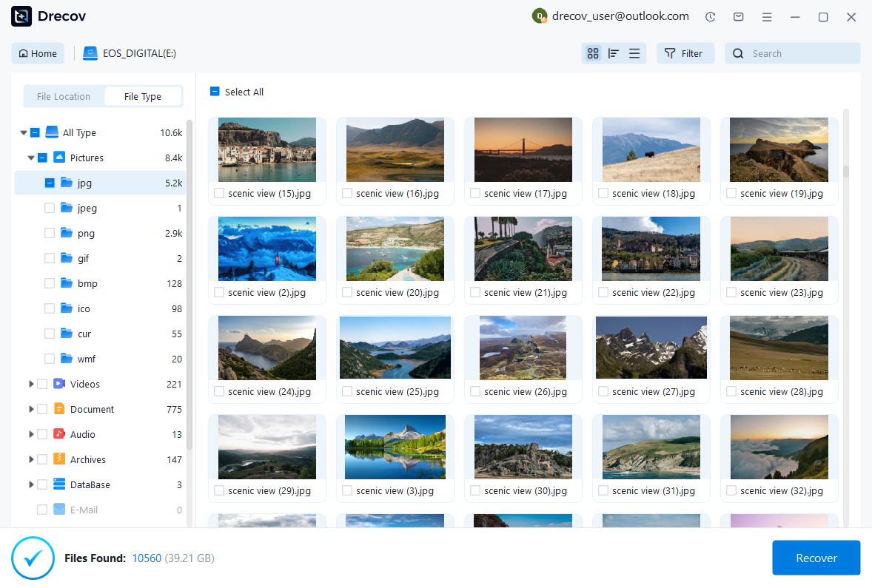Open the hamburger menu in title bar
The width and height of the screenshot is (872, 588).
(767, 16)
